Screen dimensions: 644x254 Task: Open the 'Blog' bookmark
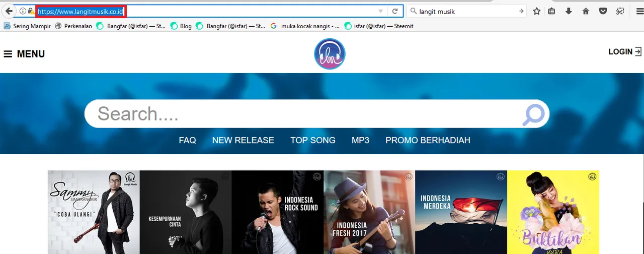(181, 26)
